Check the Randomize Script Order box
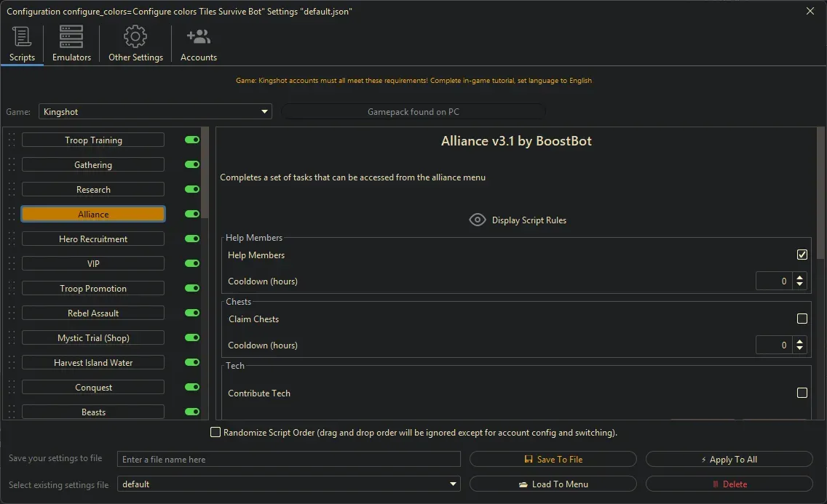827x504 pixels. pyautogui.click(x=215, y=433)
